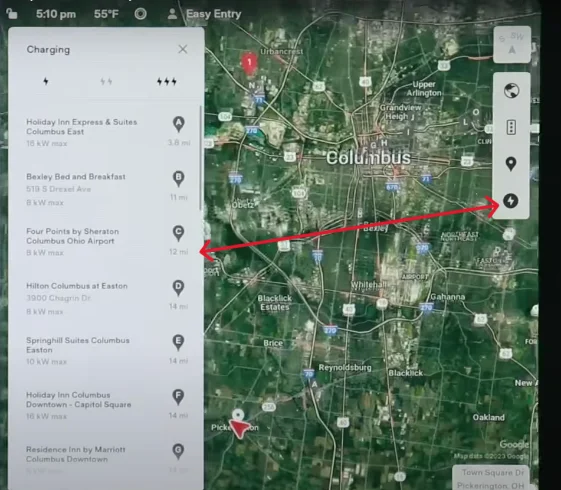Toggle double-bolt medium charger filter
The width and height of the screenshot is (561, 490).
pos(106,82)
